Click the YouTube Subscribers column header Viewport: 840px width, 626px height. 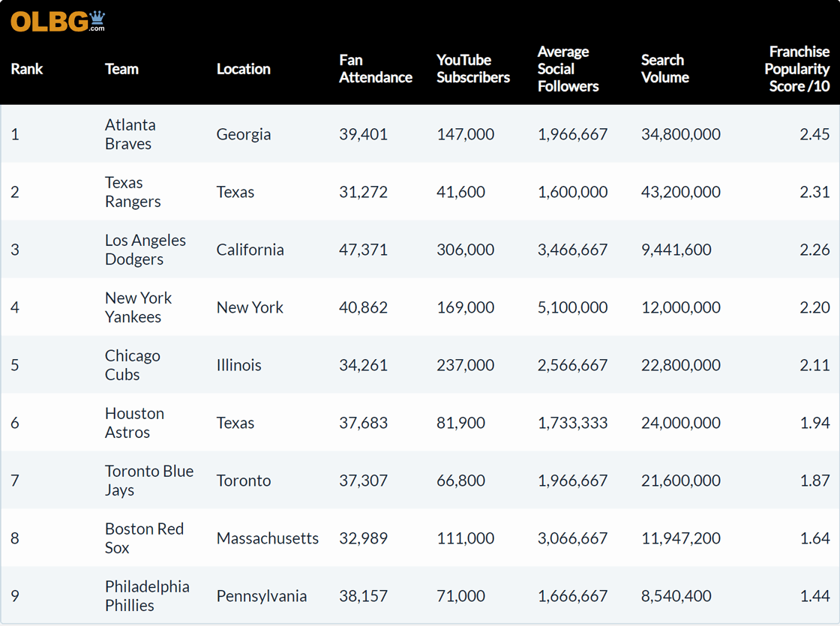pos(473,69)
